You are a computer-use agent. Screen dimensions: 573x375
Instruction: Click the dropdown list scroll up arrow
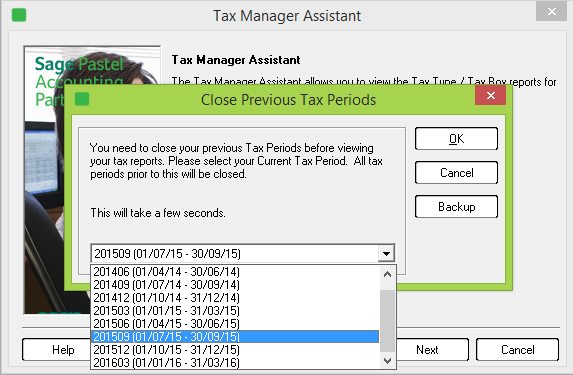point(387,274)
